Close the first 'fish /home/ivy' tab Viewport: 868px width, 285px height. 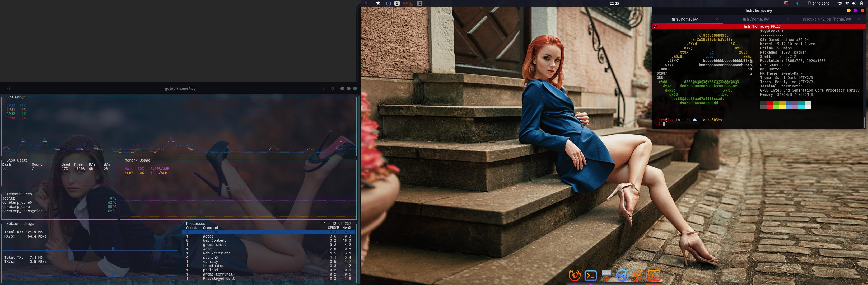(x=717, y=20)
